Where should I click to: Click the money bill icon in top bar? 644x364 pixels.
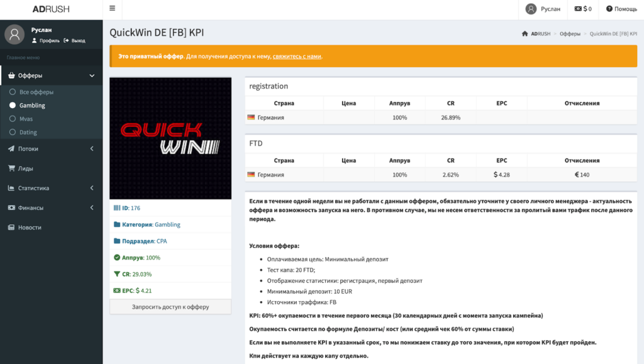578,9
